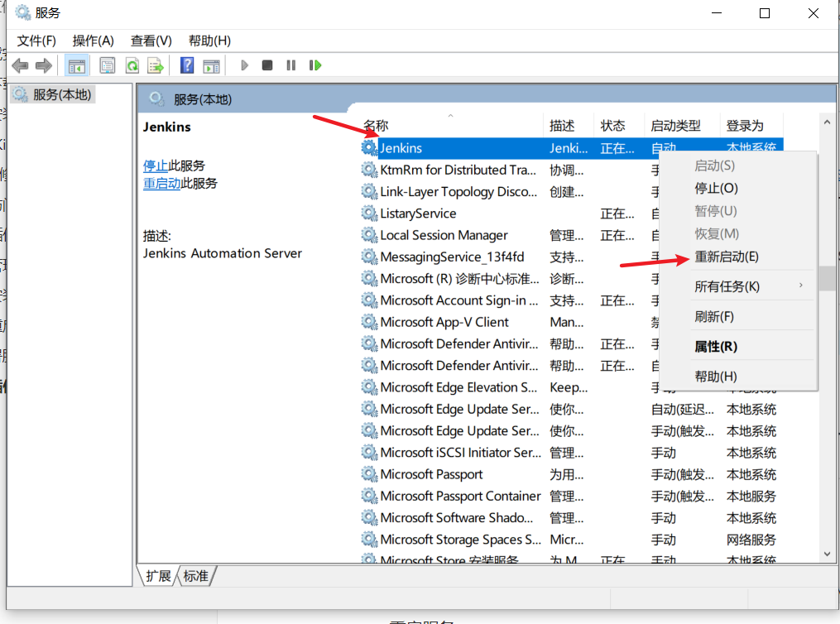Switch to the 扩展 tab

point(158,576)
